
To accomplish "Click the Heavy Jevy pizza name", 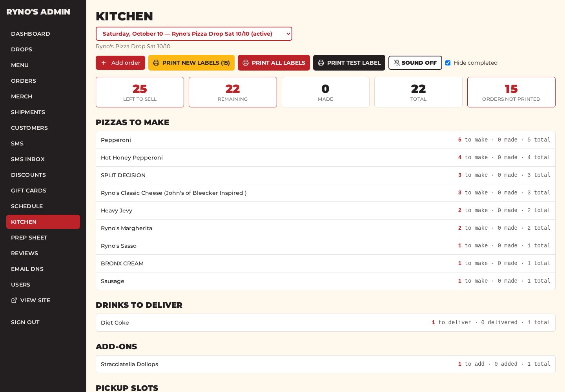I will tap(117, 211).
